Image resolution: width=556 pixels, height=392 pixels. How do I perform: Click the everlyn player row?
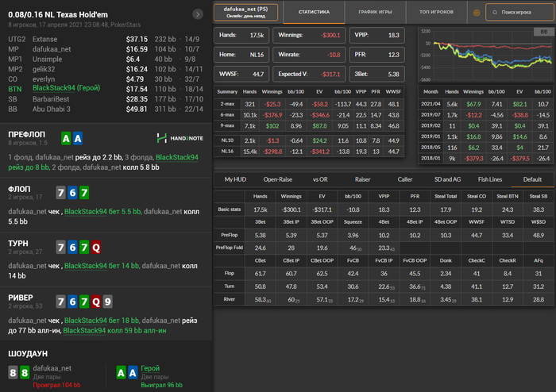tap(106, 79)
